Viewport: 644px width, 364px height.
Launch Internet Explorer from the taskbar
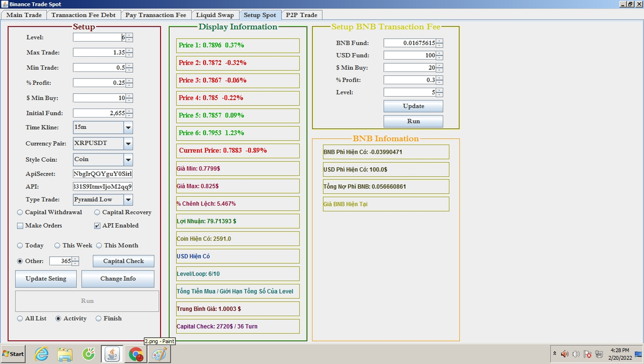click(41, 354)
